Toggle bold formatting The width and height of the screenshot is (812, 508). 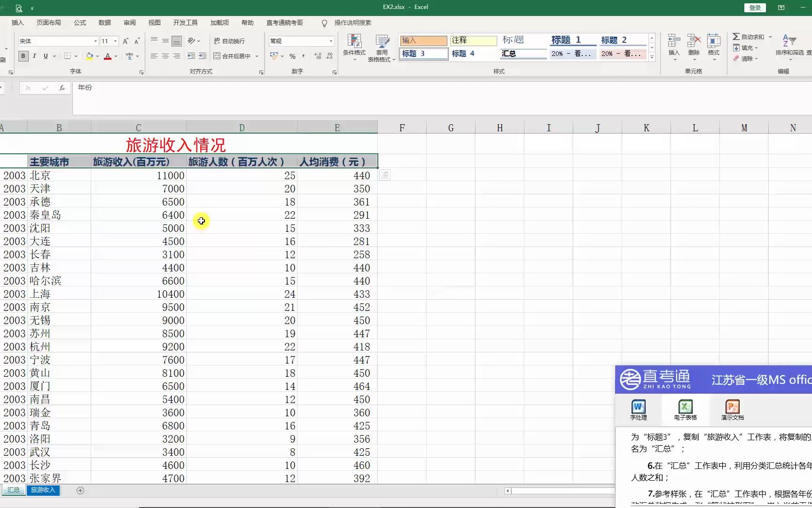tap(23, 56)
